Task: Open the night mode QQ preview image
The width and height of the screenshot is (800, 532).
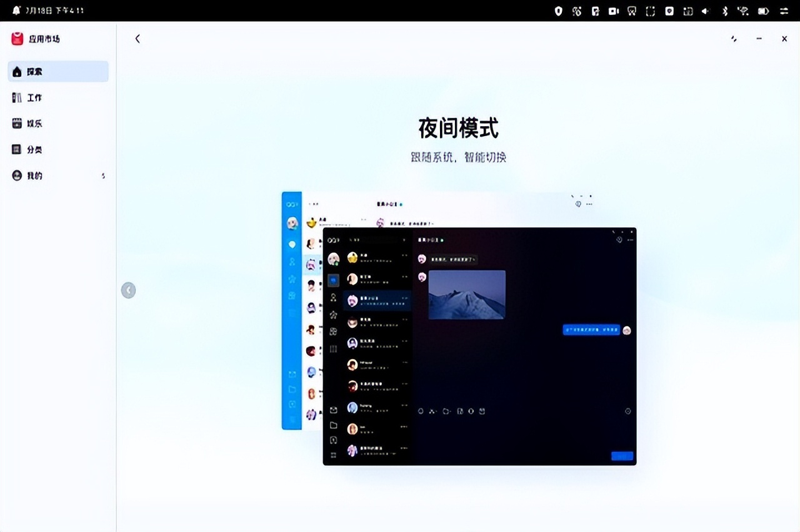Action: click(x=479, y=347)
